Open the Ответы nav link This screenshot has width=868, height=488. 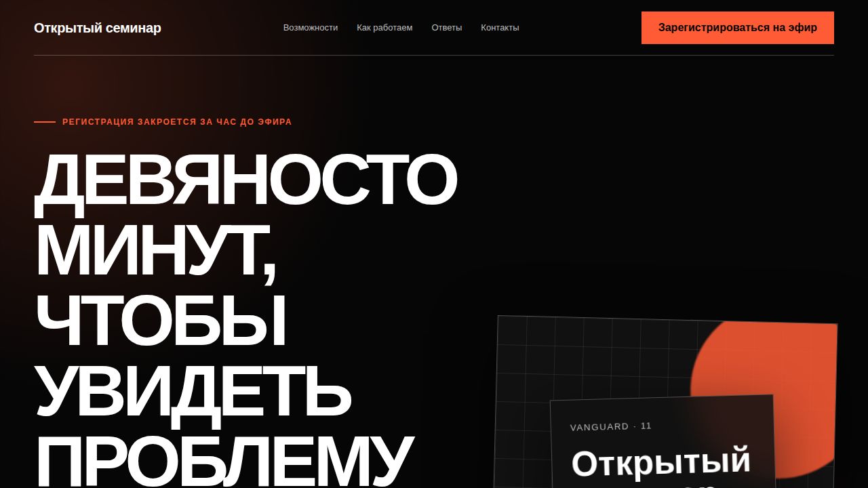447,28
